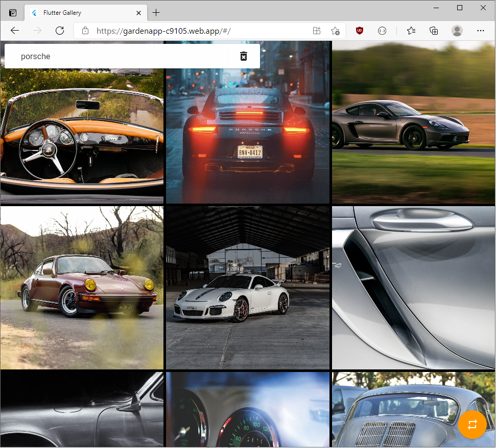Clear the porsche search with the trash icon
This screenshot has width=496, height=448.
click(243, 56)
